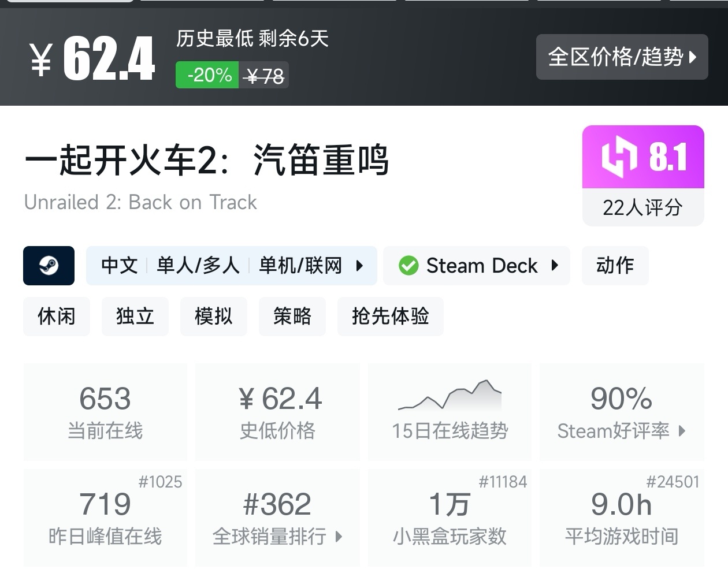The width and height of the screenshot is (728, 573).
Task: Open the 22人评分 rating count
Action: (x=642, y=207)
